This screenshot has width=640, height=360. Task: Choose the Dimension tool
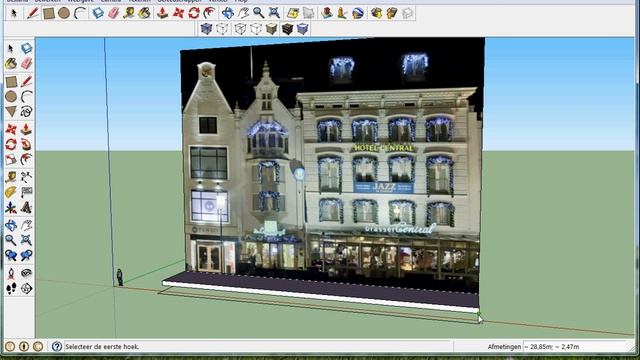coord(26,177)
